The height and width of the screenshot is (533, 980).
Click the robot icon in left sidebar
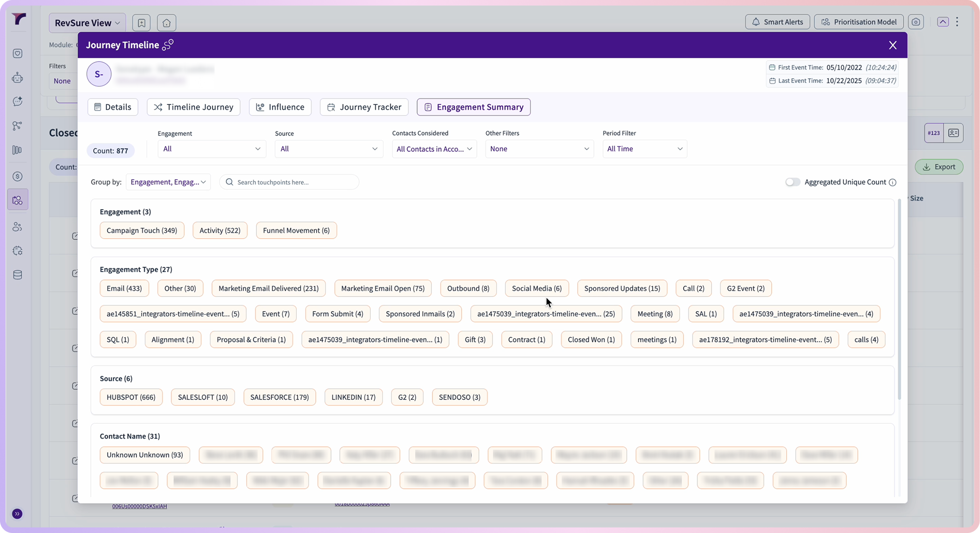coord(18,77)
